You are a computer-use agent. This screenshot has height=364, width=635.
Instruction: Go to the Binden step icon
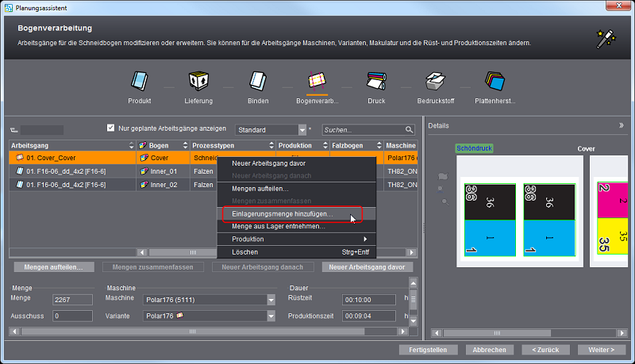(257, 81)
